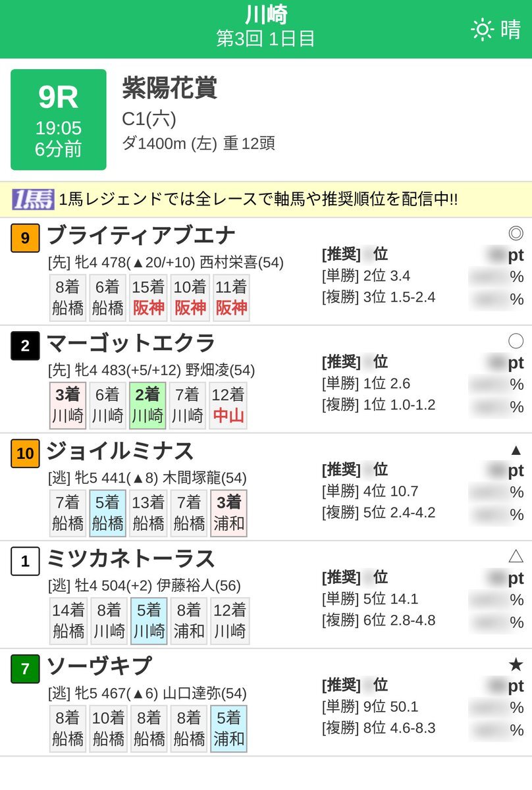Open ソーヴキプ's 5着 浦和 result cell
The image size is (532, 790).
229,729
